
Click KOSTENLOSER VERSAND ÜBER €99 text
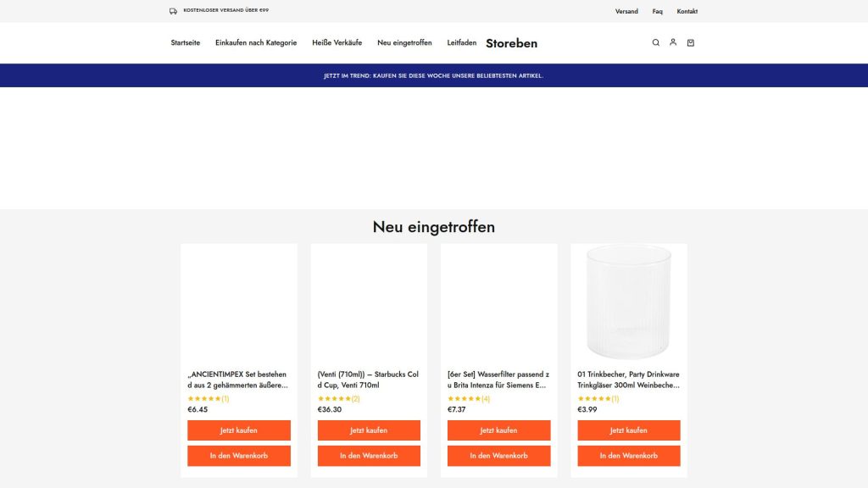(x=225, y=10)
